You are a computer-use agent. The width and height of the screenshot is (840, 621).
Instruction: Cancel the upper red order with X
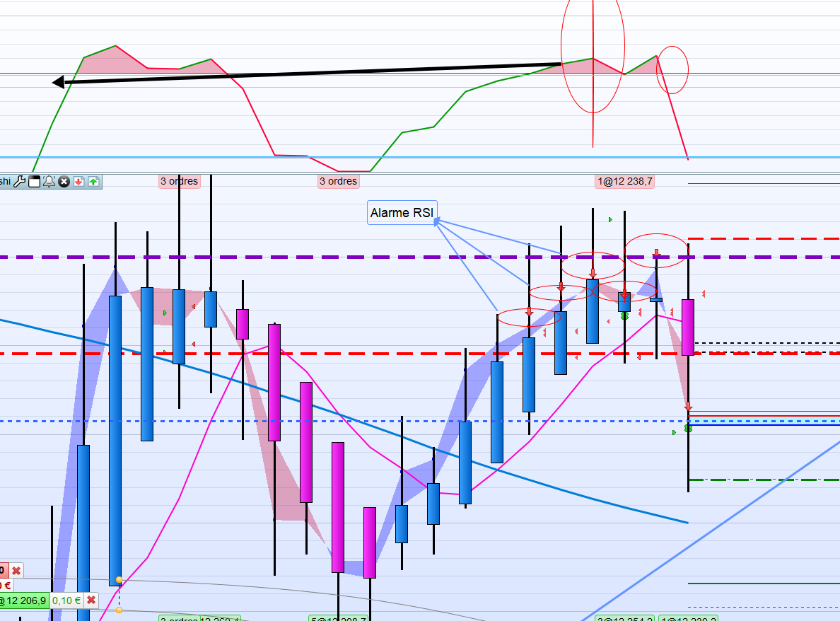pyautogui.click(x=16, y=571)
